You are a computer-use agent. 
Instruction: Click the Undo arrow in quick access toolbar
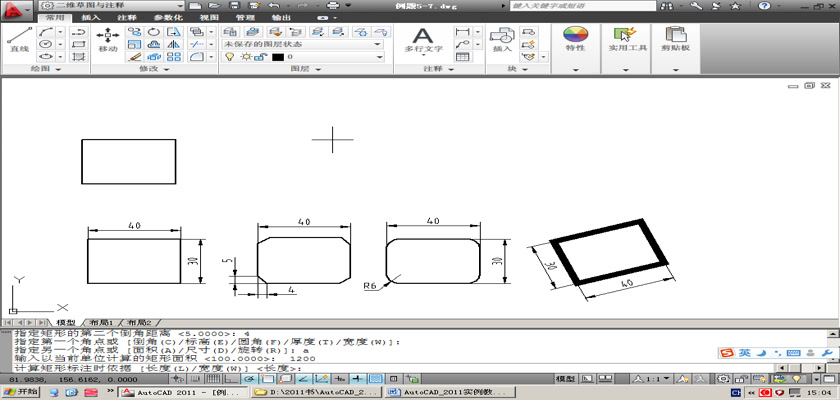click(x=274, y=6)
